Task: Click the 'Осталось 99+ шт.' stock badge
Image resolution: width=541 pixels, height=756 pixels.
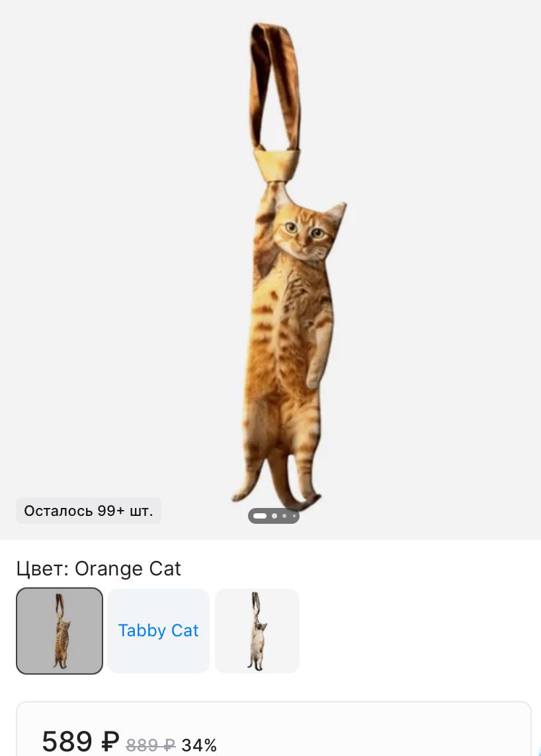Action: tap(89, 511)
